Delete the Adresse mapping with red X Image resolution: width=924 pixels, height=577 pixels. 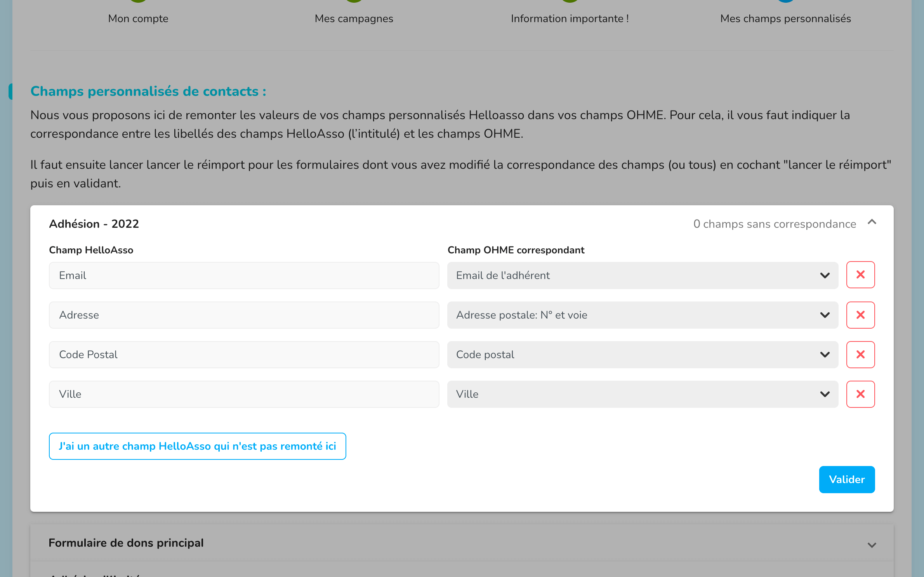[860, 315]
